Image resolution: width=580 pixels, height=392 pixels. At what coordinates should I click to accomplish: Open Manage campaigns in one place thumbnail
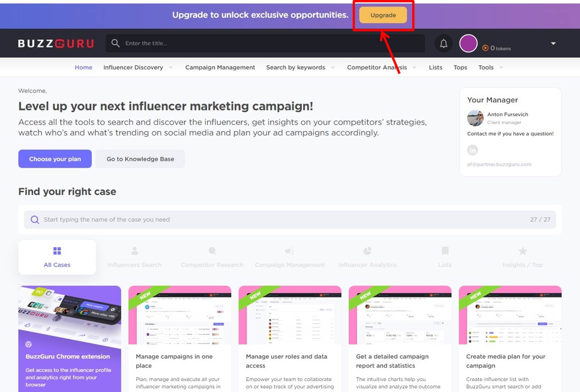[x=180, y=315]
